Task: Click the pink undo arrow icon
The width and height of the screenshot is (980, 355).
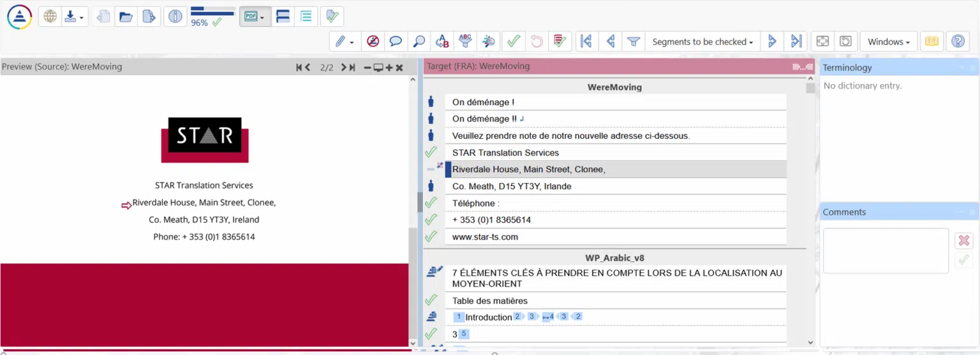Action: tap(536, 41)
